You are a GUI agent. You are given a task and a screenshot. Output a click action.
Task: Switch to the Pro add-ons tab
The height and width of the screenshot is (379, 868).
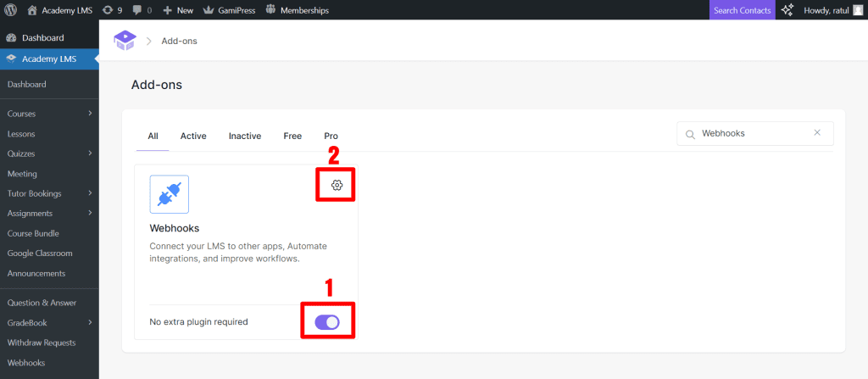pos(331,136)
